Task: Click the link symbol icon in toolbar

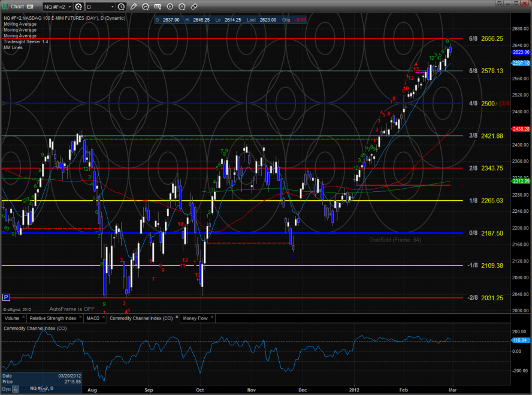Action: 194,7
